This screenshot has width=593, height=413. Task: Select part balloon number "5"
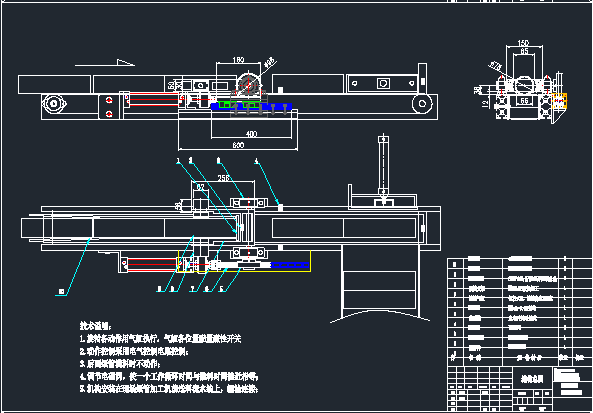coord(222,289)
